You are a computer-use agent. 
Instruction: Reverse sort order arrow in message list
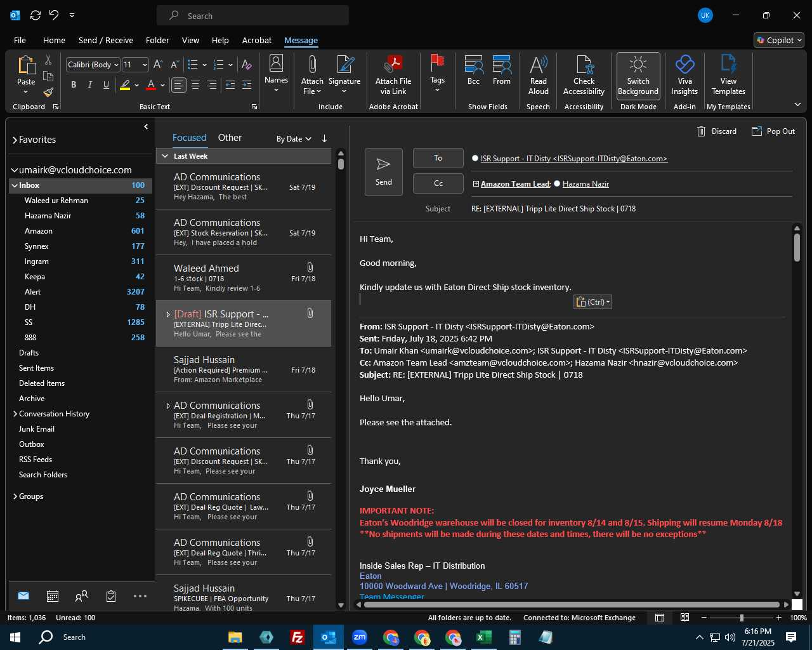pyautogui.click(x=324, y=138)
